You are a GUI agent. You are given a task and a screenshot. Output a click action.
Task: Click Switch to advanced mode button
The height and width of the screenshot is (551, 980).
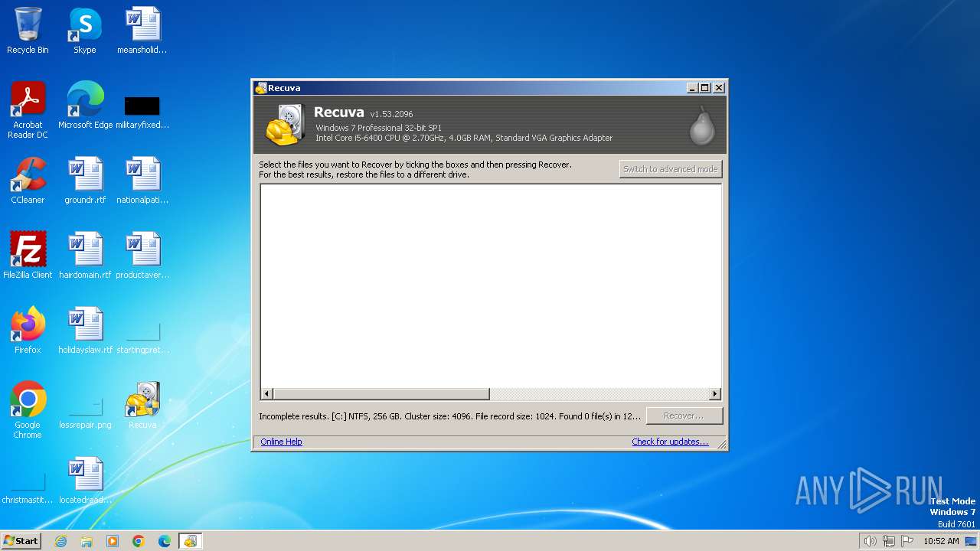point(671,169)
